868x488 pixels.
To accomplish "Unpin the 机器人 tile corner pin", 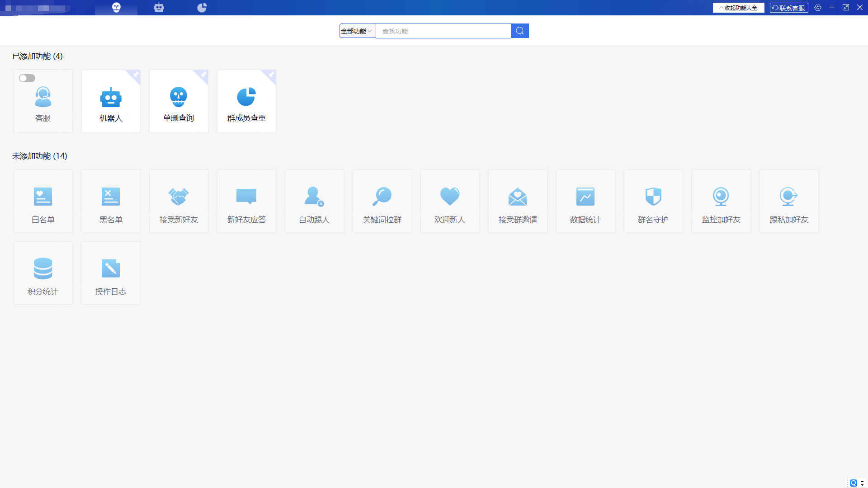I will point(136,75).
